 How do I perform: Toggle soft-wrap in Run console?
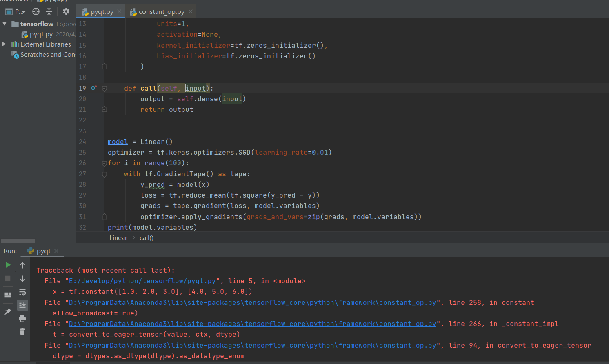click(x=22, y=292)
